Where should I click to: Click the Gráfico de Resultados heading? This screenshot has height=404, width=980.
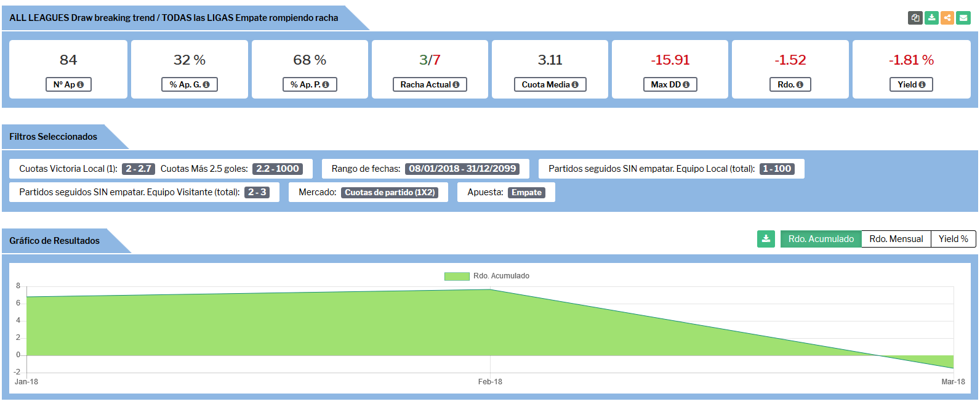[x=54, y=241]
